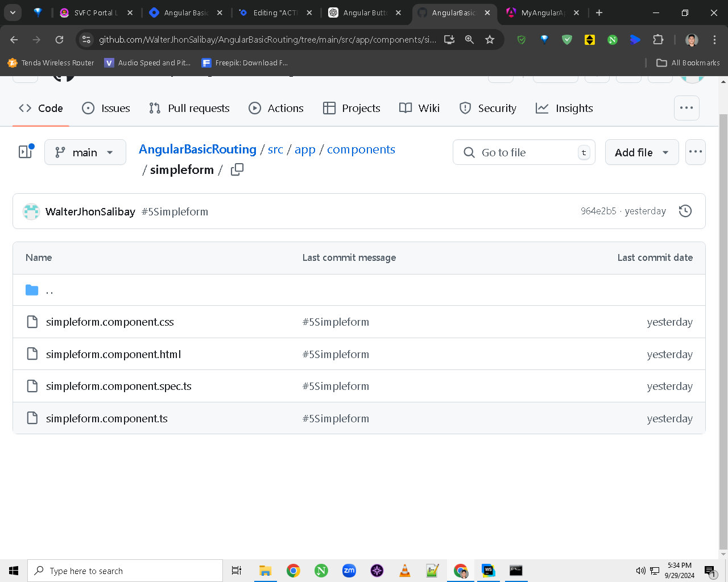Click the page vertical scrollbar
Screen dimensions: 728x582
(x=723, y=318)
